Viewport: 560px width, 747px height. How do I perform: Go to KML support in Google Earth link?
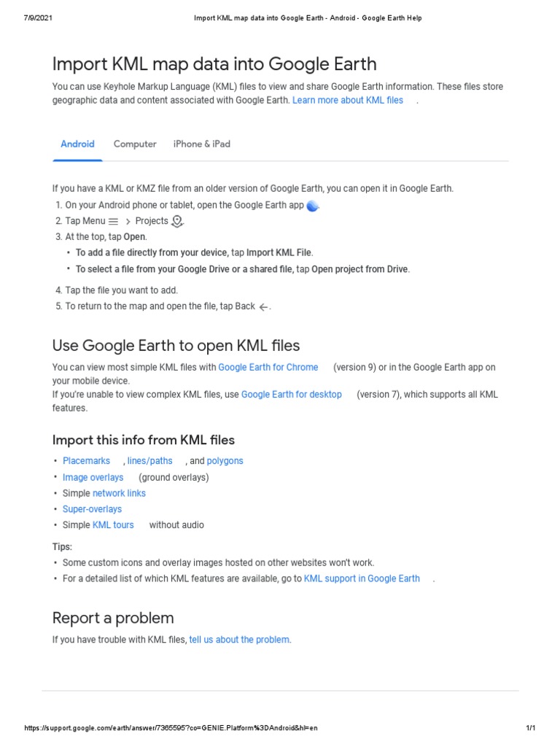362,578
